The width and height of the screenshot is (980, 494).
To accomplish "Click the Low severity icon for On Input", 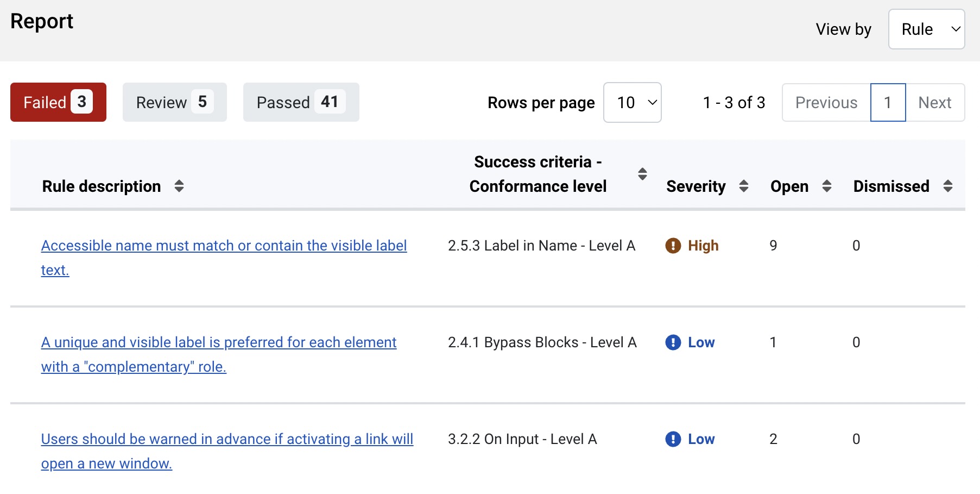I will [673, 439].
